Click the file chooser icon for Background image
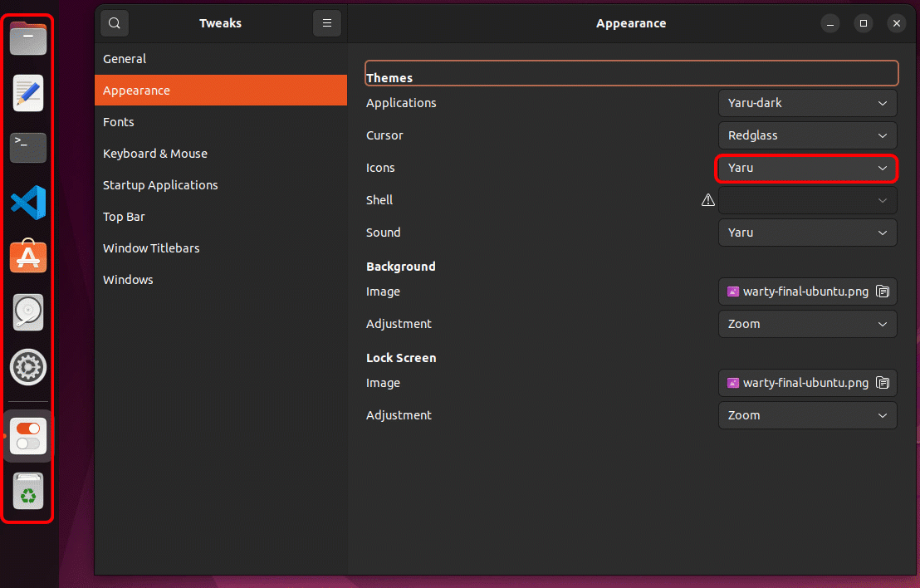Screen dimensions: 920x588 coord(883,292)
